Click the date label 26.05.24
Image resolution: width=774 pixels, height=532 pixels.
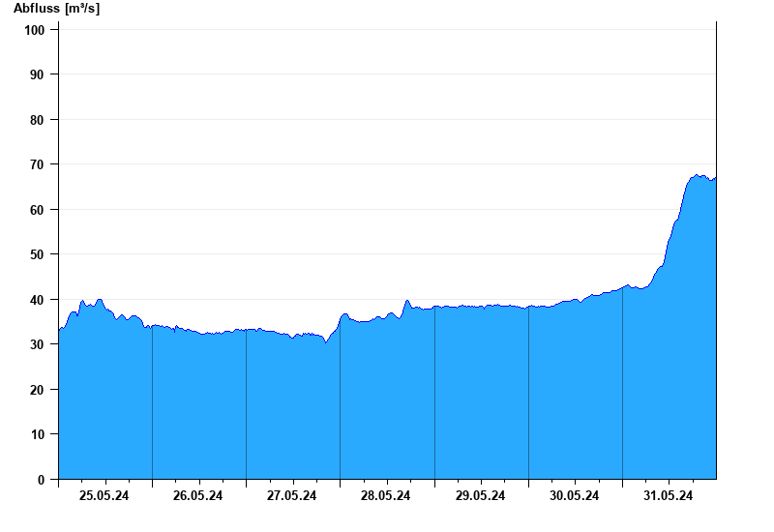pyautogui.click(x=197, y=495)
